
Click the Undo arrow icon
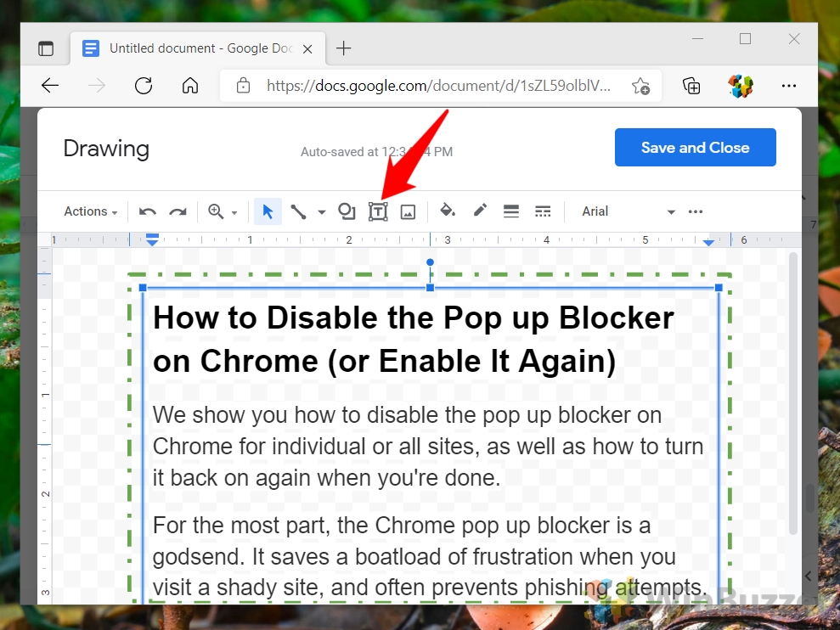coord(147,211)
